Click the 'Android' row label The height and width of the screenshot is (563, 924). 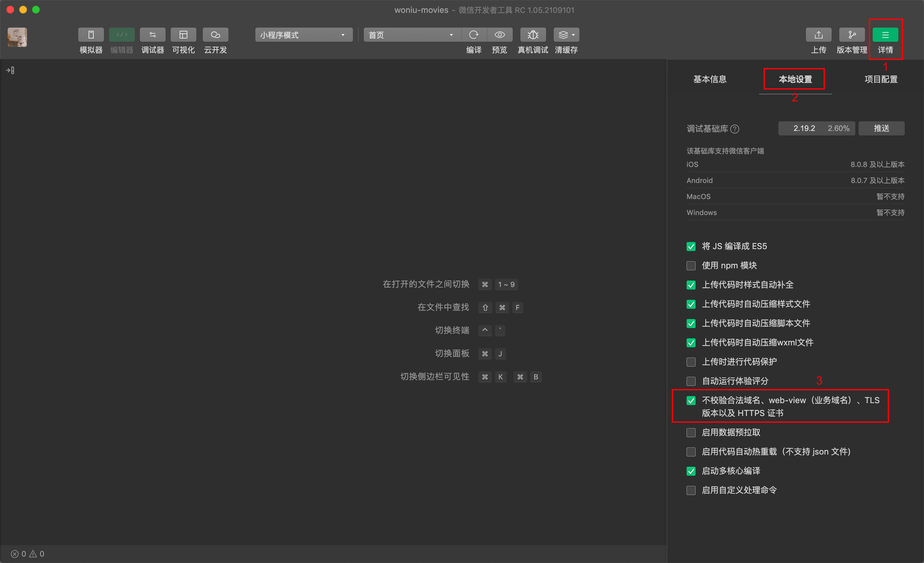[x=699, y=180]
